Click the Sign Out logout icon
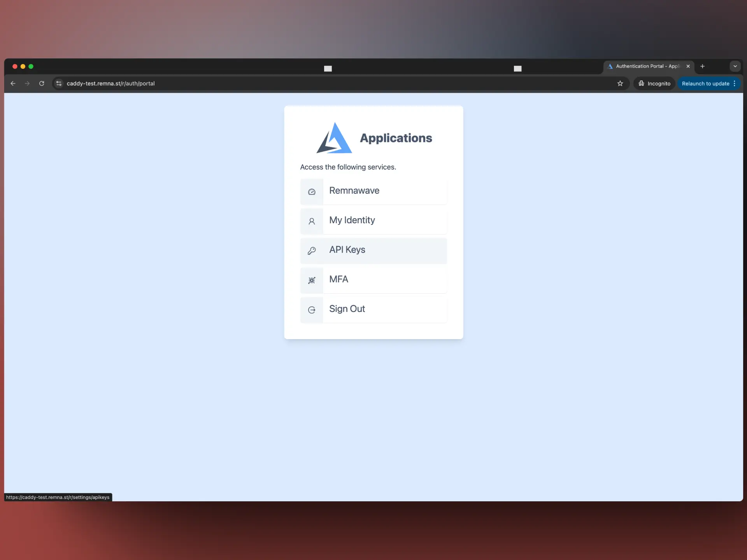The image size is (747, 560). (x=312, y=310)
